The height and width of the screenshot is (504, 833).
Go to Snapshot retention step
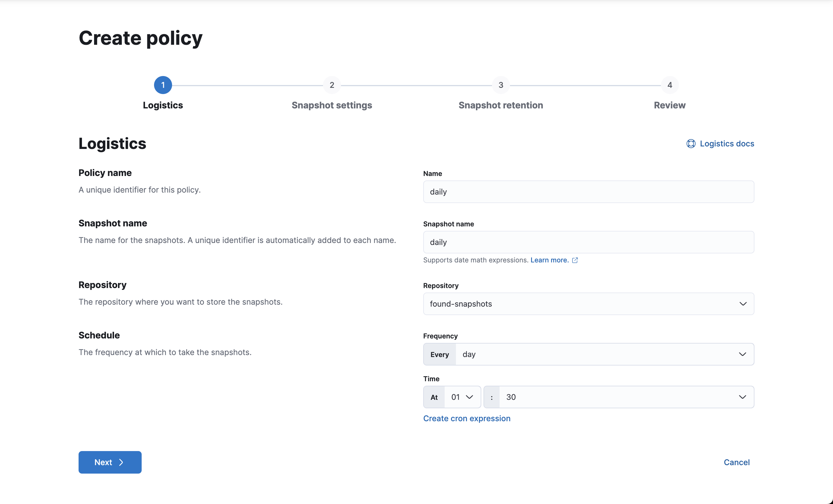click(501, 106)
